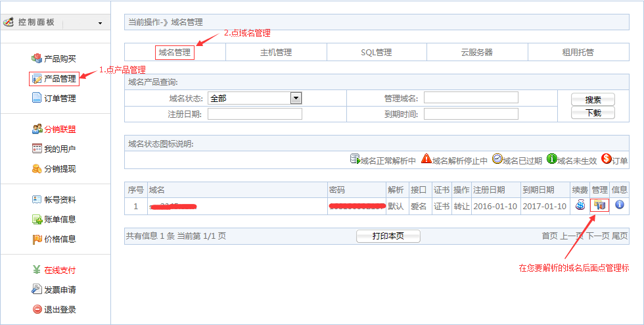Open the blue info icon for the domain

[x=619, y=205]
